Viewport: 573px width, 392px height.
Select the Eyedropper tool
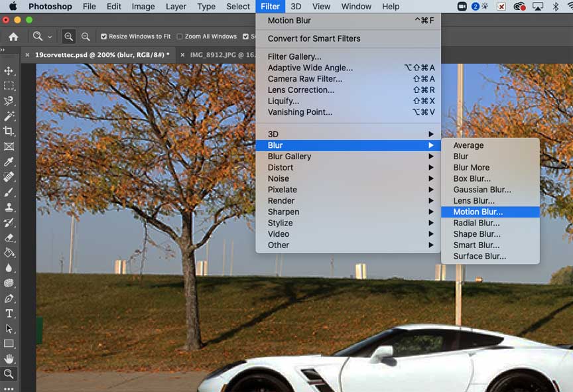pyautogui.click(x=9, y=161)
